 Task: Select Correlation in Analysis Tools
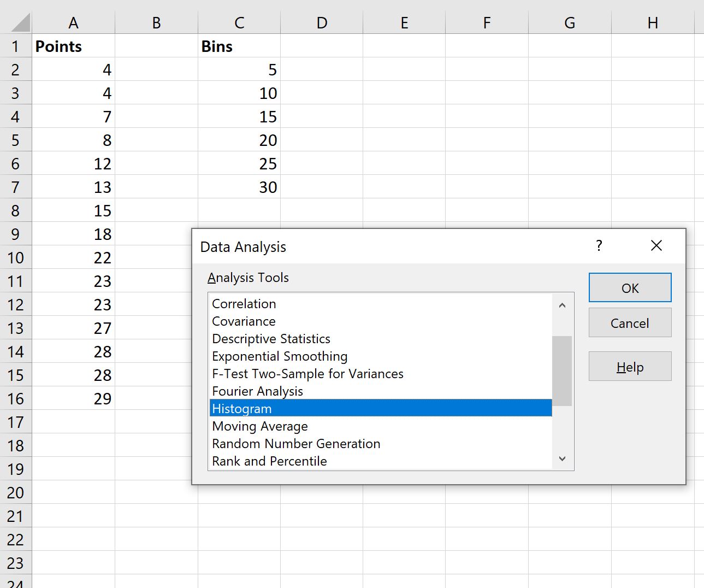pos(381,304)
